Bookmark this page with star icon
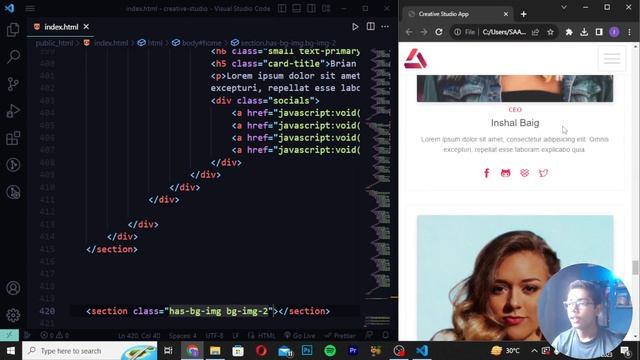The height and width of the screenshot is (360, 640). [x=550, y=32]
